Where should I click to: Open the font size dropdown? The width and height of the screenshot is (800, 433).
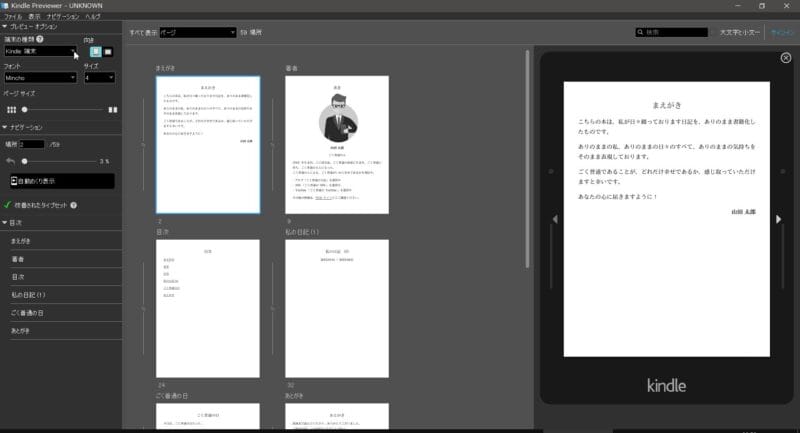[x=99, y=78]
